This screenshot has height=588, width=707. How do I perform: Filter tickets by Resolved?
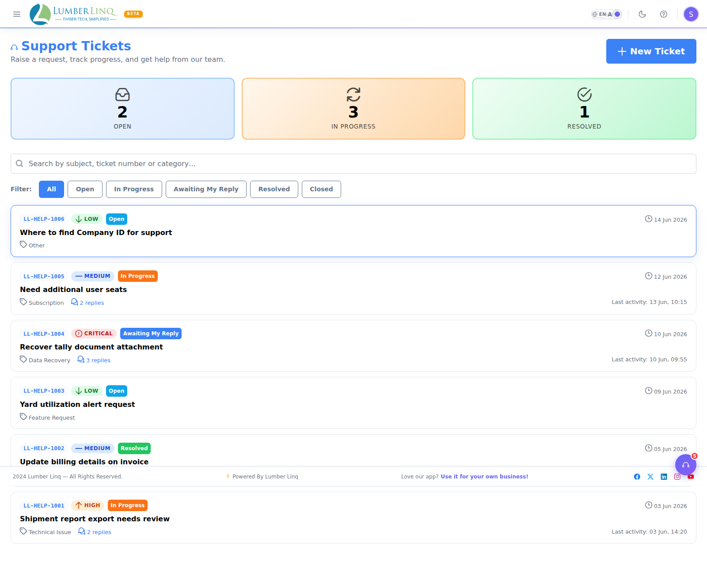(274, 189)
